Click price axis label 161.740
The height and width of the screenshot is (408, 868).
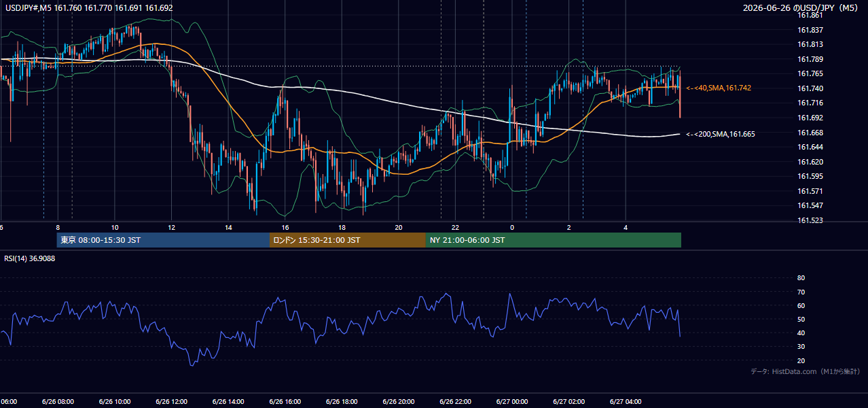(811, 88)
